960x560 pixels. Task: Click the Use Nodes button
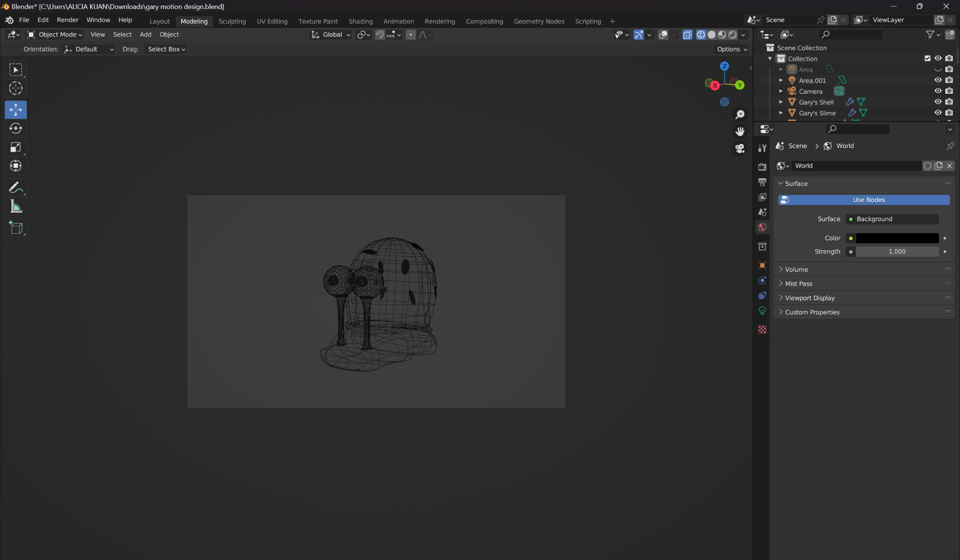(x=864, y=200)
